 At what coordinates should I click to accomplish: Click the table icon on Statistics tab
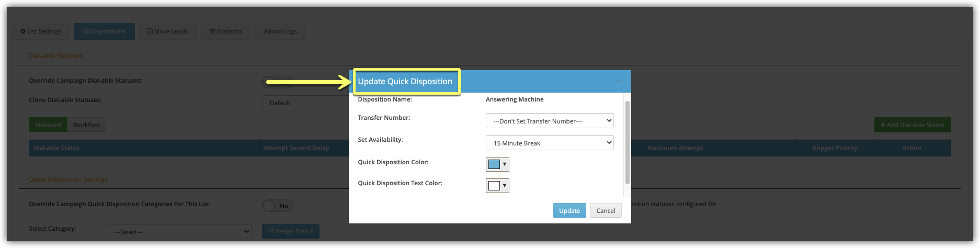click(x=212, y=31)
